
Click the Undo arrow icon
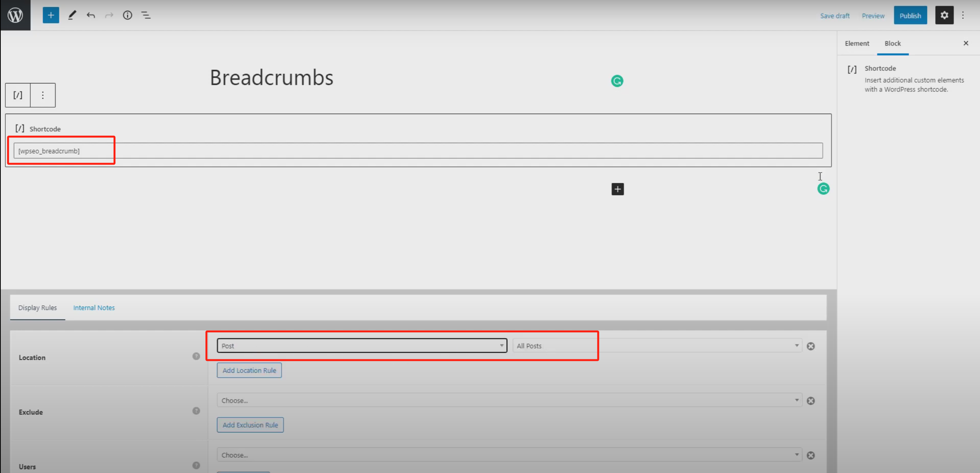[x=91, y=15]
